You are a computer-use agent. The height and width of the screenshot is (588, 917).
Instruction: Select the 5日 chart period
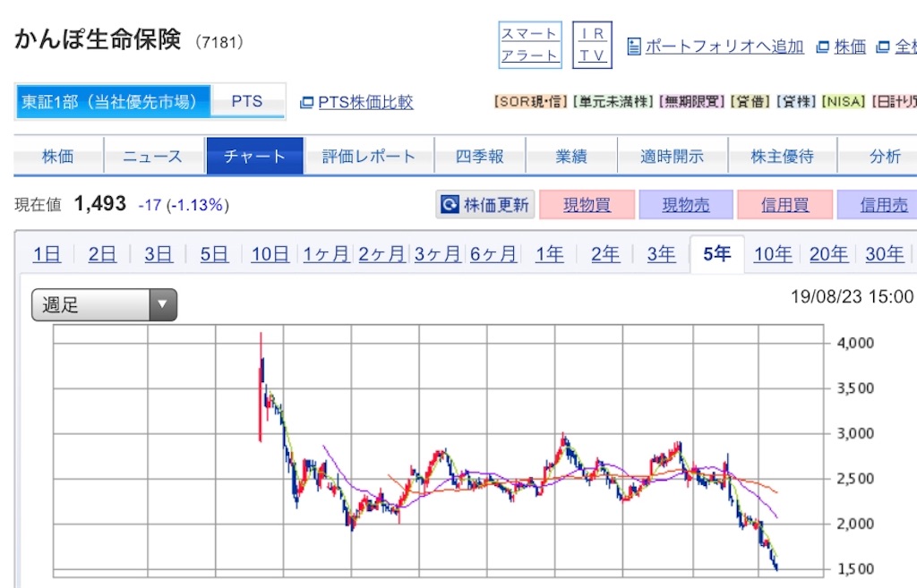(x=214, y=254)
